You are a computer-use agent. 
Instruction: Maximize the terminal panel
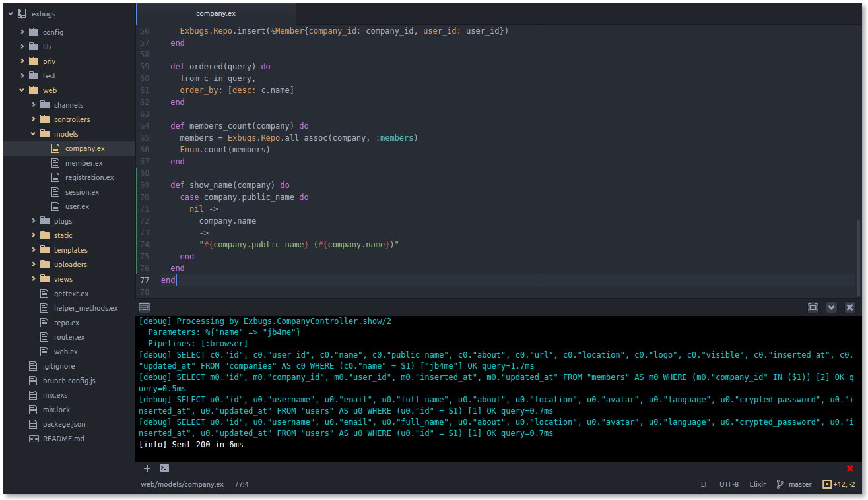tap(813, 307)
